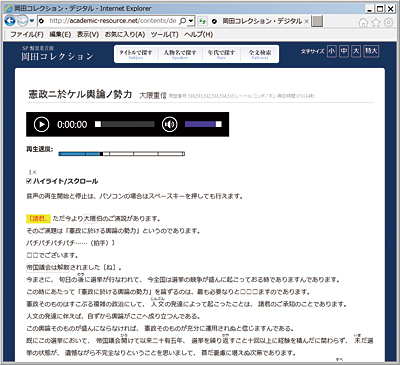The height and width of the screenshot is (365, 400).
Task: Mute the audio with speaker icon
Action: click(169, 124)
